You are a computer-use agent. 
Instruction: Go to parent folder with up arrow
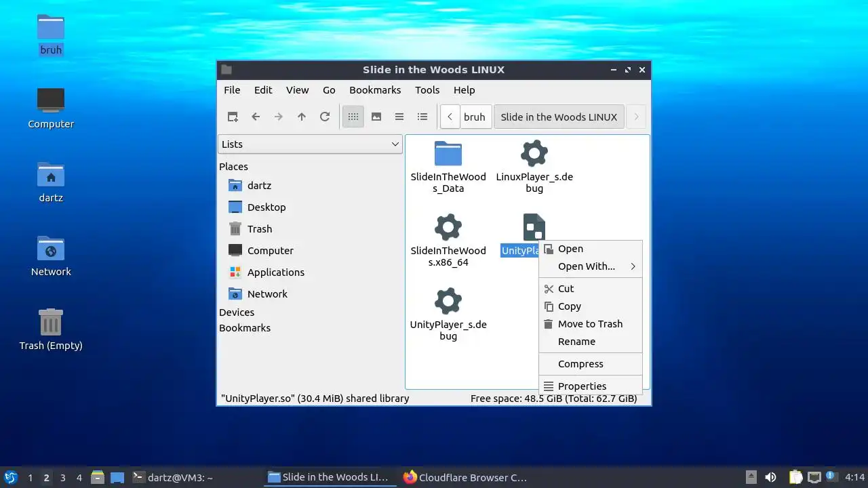coord(302,117)
